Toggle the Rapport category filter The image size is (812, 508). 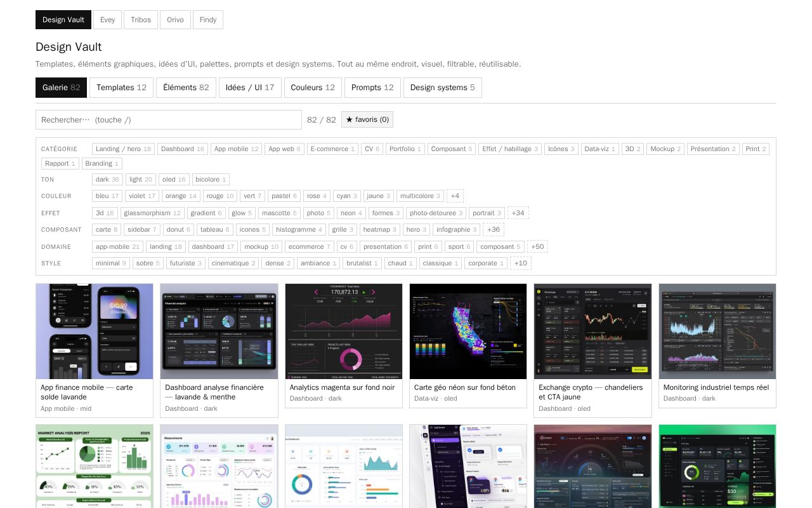pos(60,164)
